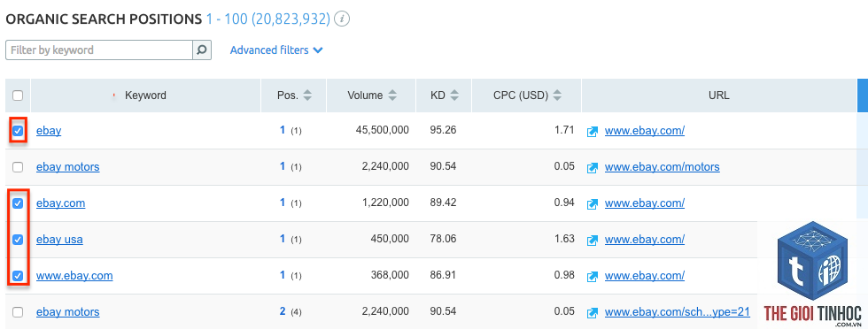Sort table by Volume column arrows
The image size is (868, 329).
point(391,96)
